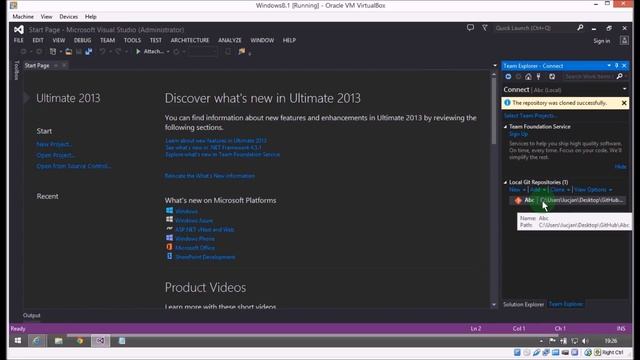The height and width of the screenshot is (360, 640).
Task: Open the Attach button dropdown arrow
Action: tap(168, 52)
